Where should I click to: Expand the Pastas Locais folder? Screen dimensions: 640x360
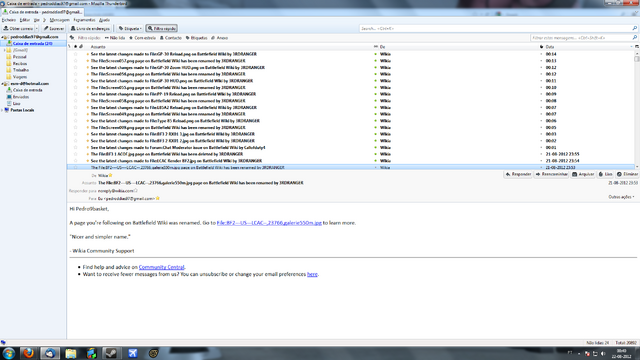2,110
